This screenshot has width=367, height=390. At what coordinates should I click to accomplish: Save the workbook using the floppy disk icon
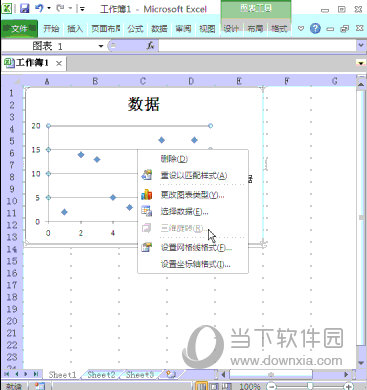click(x=25, y=8)
